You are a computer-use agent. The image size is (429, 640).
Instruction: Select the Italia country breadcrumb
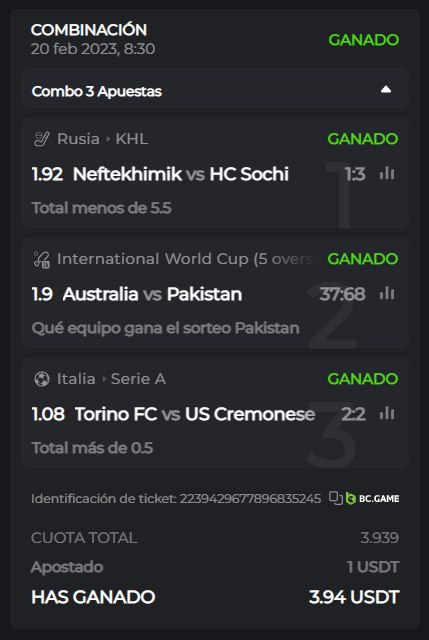[x=76, y=379]
